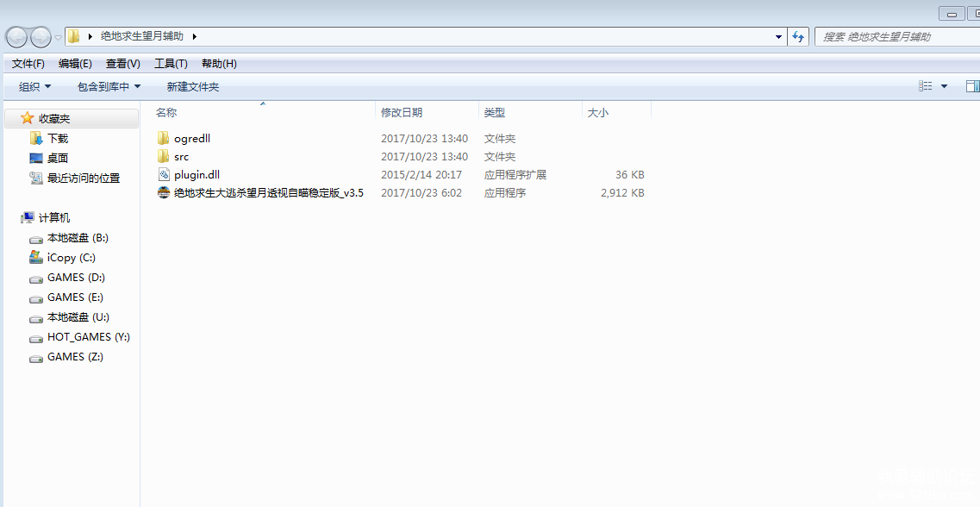Click the 应用程序扩展 type cell
This screenshot has height=507, width=980.
click(515, 175)
